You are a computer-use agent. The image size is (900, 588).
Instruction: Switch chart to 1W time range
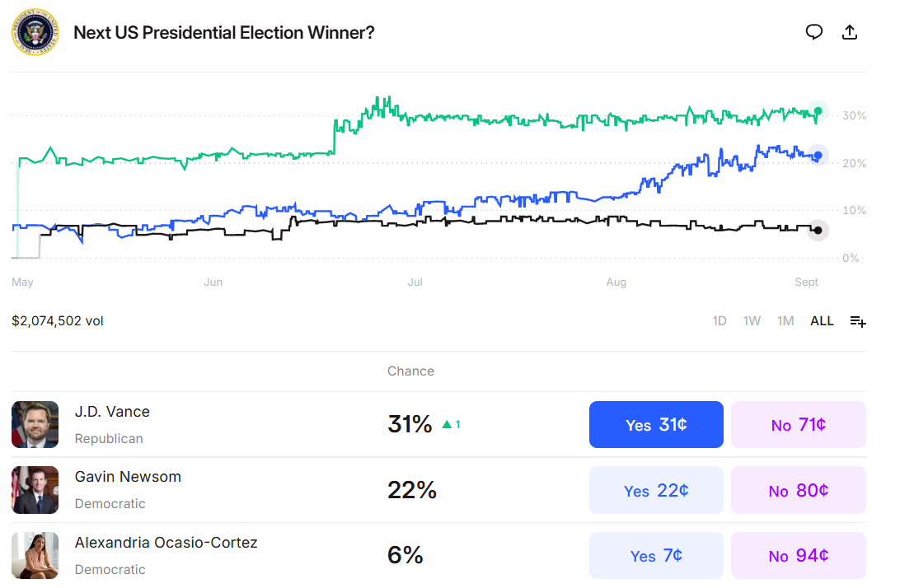pos(752,321)
